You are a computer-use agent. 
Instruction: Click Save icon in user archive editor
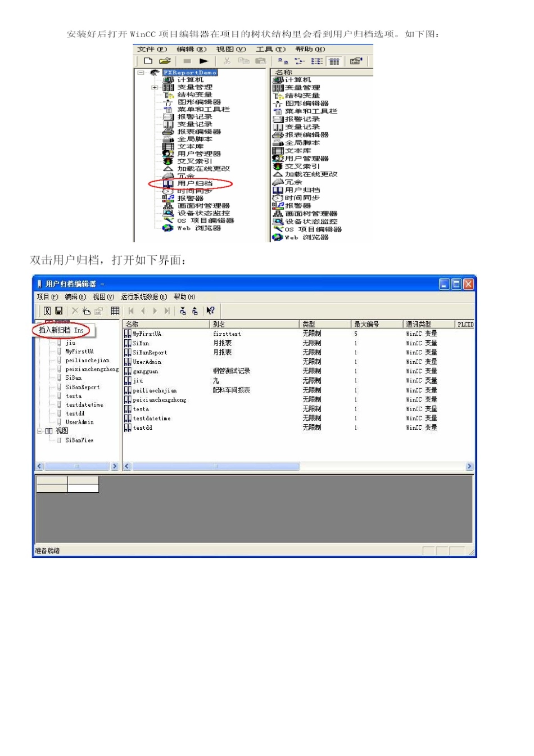pos(58,310)
